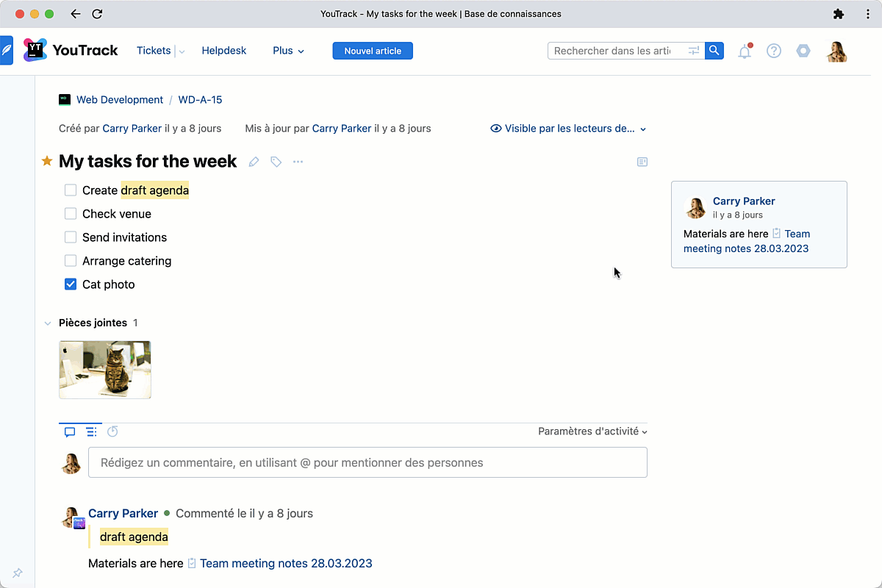Check the Send invitations checkbox
882x588 pixels.
70,237
